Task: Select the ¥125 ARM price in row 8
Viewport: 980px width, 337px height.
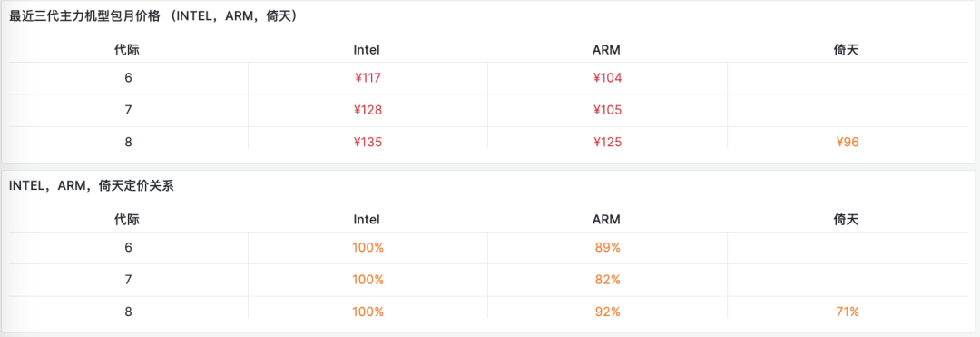Action: point(607,142)
